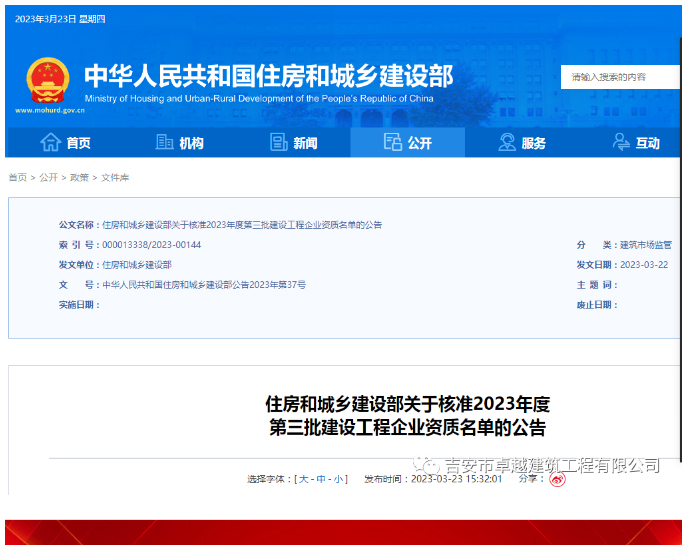Click the issue date 2023-03-22
Image resolution: width=686 pixels, height=545 pixels.
[644, 265]
